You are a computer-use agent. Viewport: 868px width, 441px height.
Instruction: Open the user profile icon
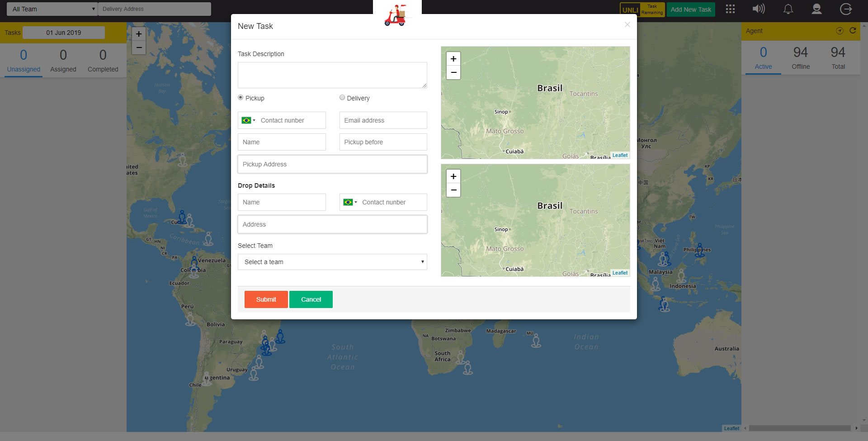pos(816,9)
